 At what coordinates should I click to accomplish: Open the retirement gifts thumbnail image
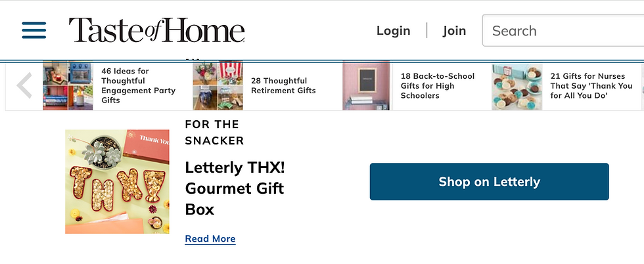coord(218,86)
